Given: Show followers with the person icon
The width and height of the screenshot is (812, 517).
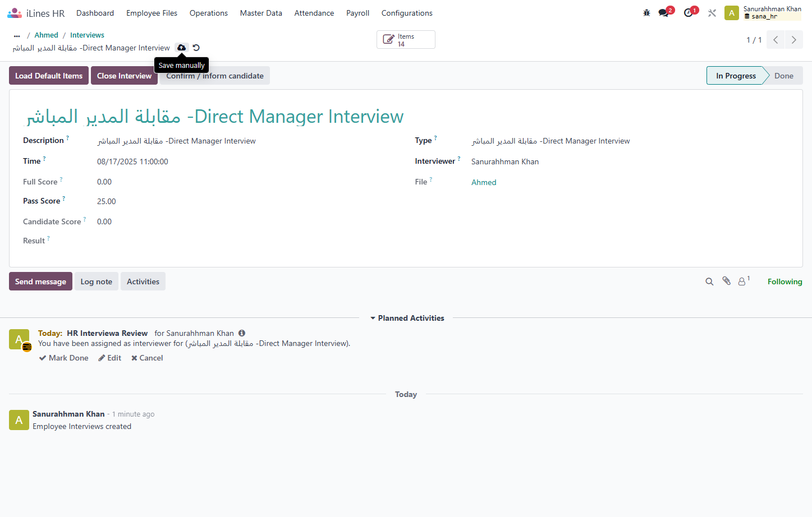Looking at the screenshot, I should [742, 281].
